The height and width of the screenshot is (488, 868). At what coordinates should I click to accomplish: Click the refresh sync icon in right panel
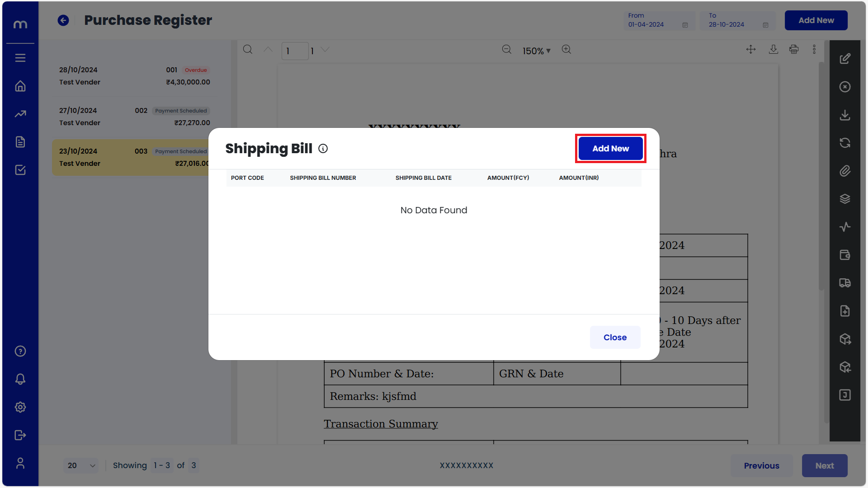(845, 143)
